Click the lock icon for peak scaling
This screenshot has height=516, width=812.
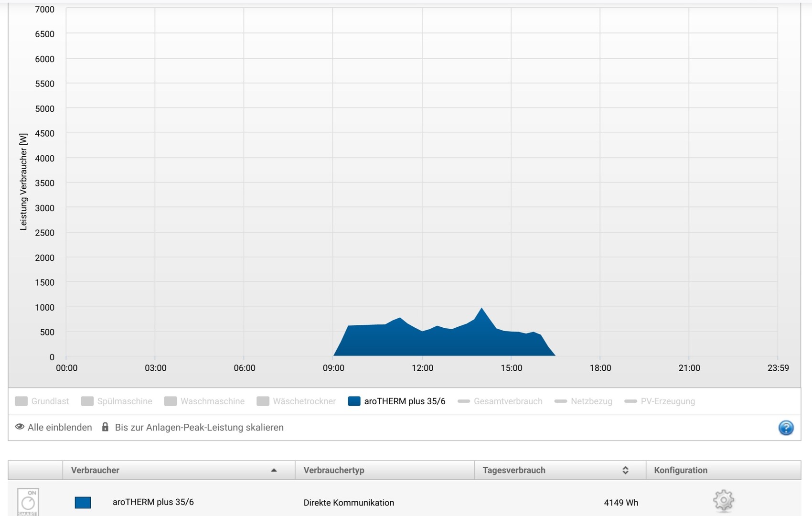click(x=105, y=427)
